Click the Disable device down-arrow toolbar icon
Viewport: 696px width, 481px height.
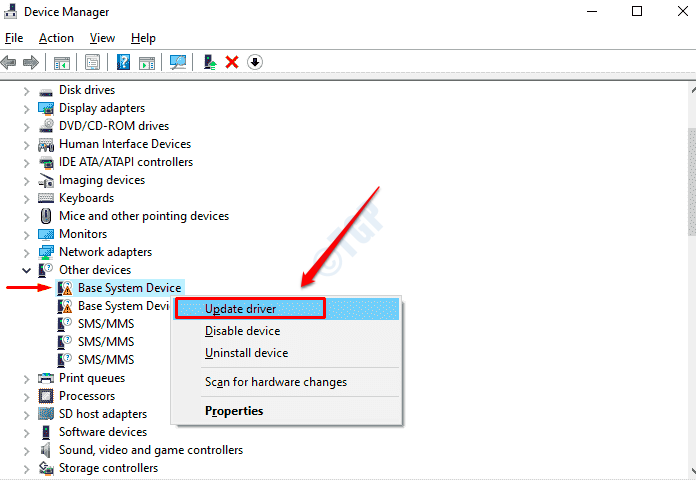coord(255,62)
